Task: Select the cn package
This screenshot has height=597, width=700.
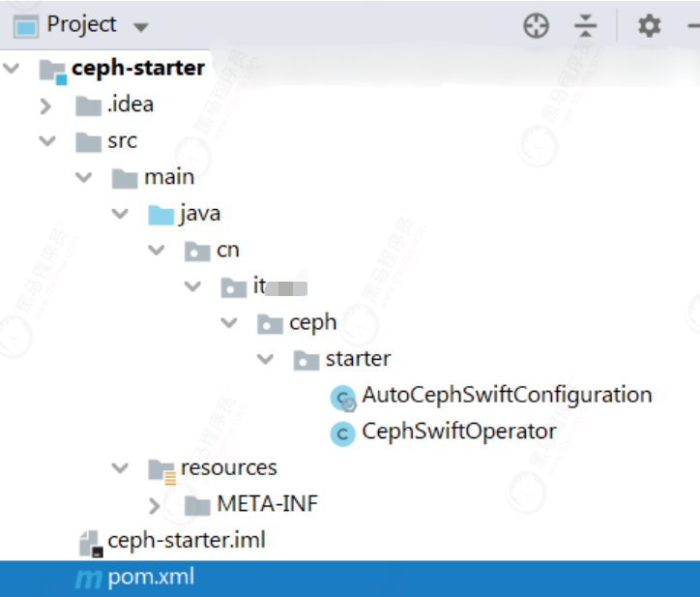Action: [227, 250]
